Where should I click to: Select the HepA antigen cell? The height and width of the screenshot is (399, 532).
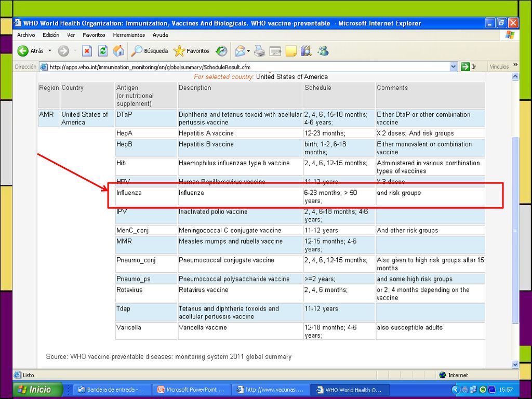[146, 133]
